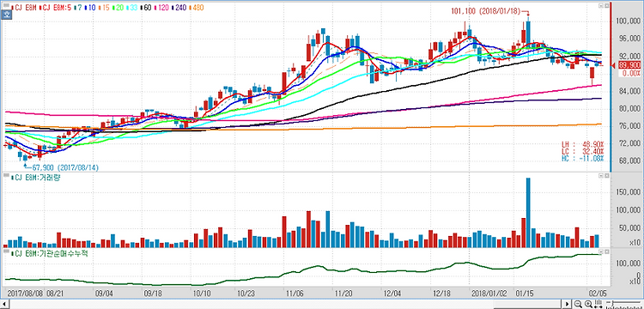The height and width of the screenshot is (309, 644).
Task: Click the 0.00% change label on price axis
Action: click(x=631, y=73)
